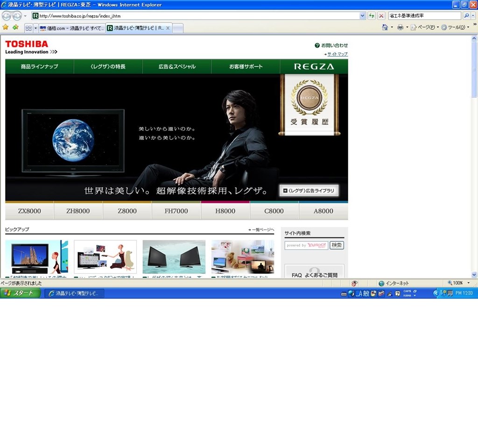The width and height of the screenshot is (478, 448).
Task: Close the active REGZA tab
Action: (168, 28)
